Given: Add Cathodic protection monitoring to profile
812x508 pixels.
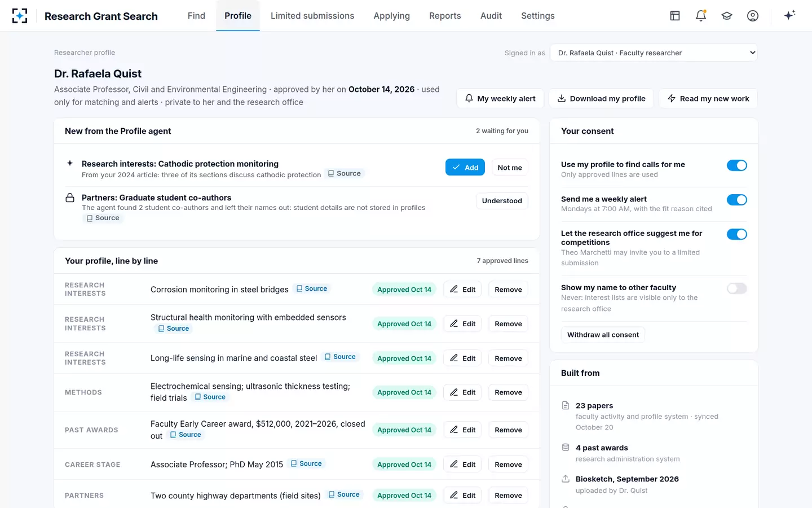Looking at the screenshot, I should pyautogui.click(x=465, y=167).
